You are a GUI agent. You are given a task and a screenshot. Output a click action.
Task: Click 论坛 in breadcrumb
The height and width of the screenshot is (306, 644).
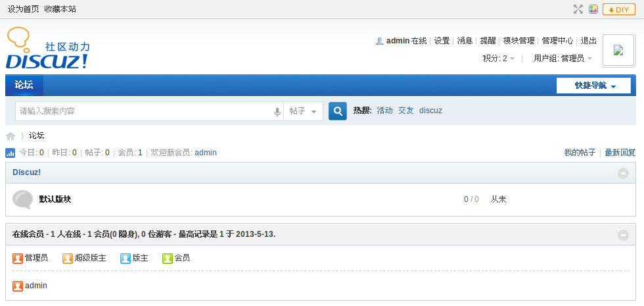(37, 136)
